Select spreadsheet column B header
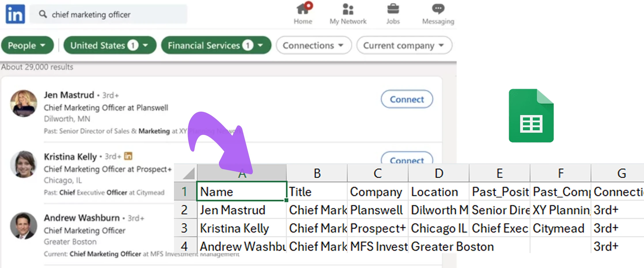 pos(317,173)
